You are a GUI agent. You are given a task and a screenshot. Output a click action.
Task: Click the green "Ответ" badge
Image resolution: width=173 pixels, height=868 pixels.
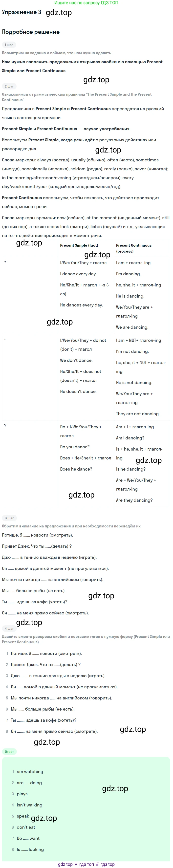coord(9,751)
